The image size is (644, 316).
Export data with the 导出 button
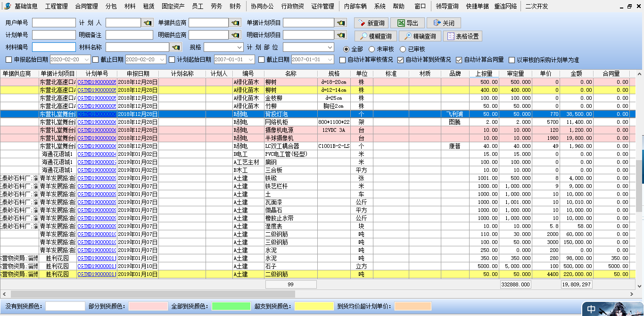pos(407,23)
